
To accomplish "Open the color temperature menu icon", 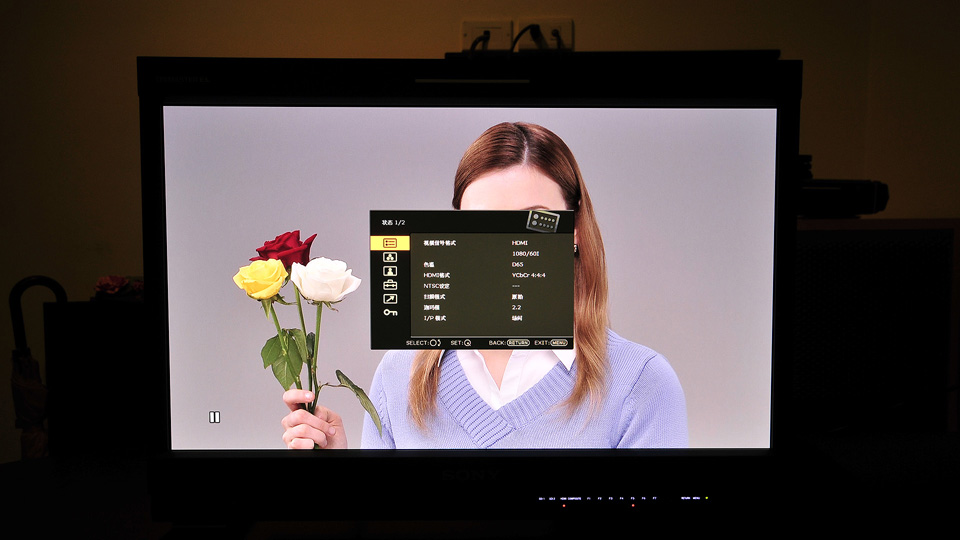I will 390,257.
